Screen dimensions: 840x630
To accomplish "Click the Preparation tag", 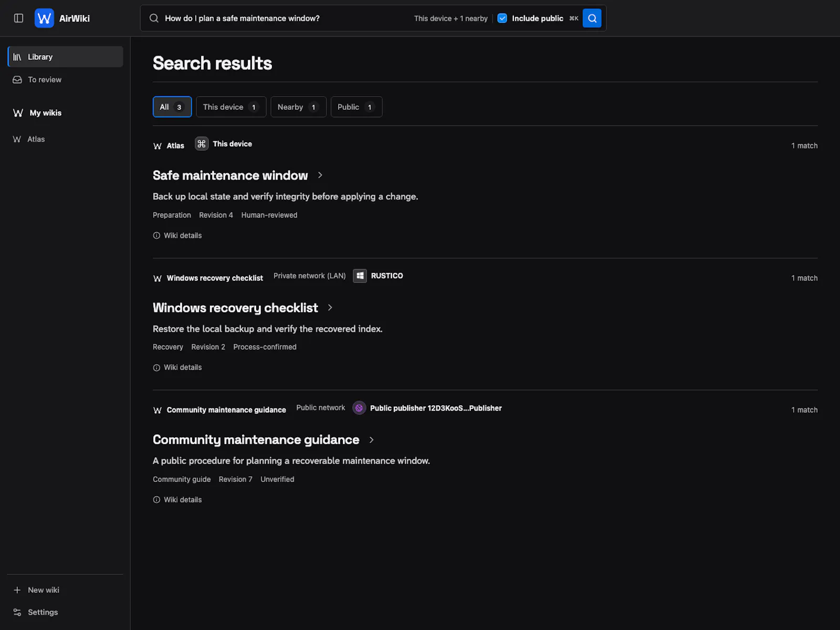I will pyautogui.click(x=172, y=215).
